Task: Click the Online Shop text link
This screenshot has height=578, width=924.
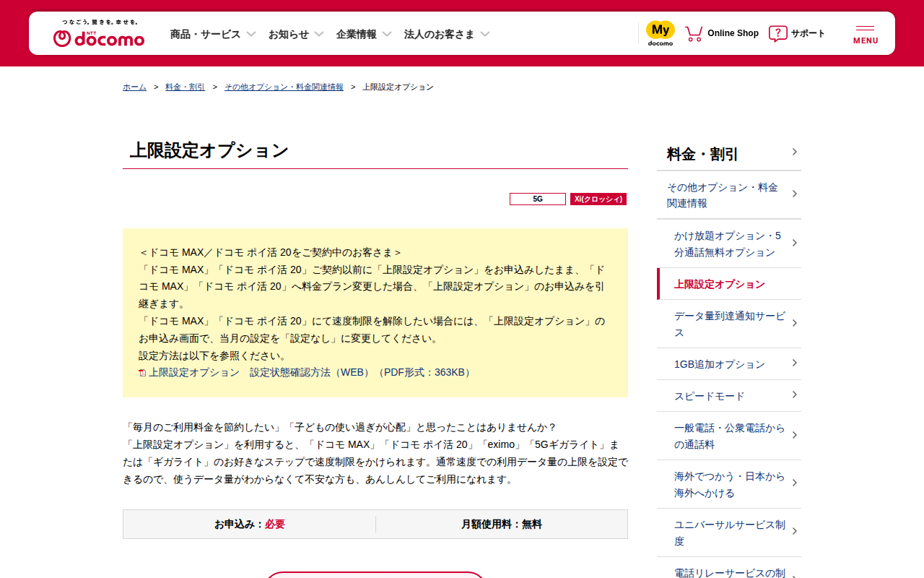Action: coord(733,33)
